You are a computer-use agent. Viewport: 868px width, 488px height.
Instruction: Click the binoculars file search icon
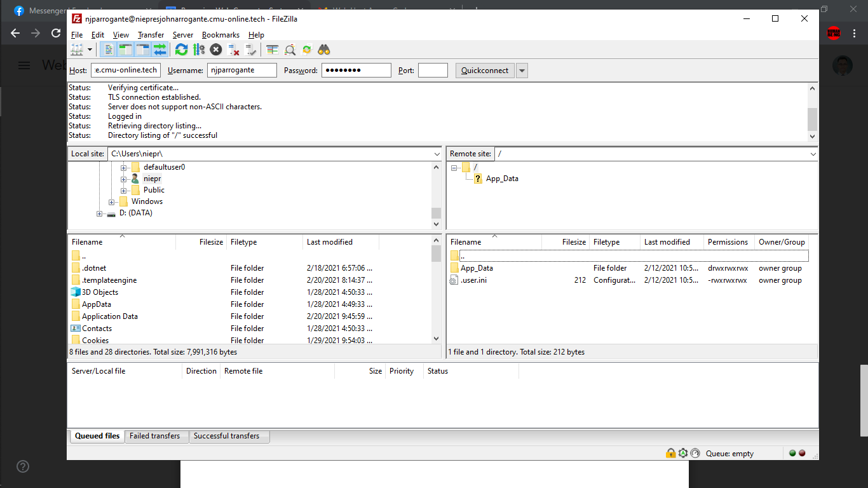click(324, 50)
